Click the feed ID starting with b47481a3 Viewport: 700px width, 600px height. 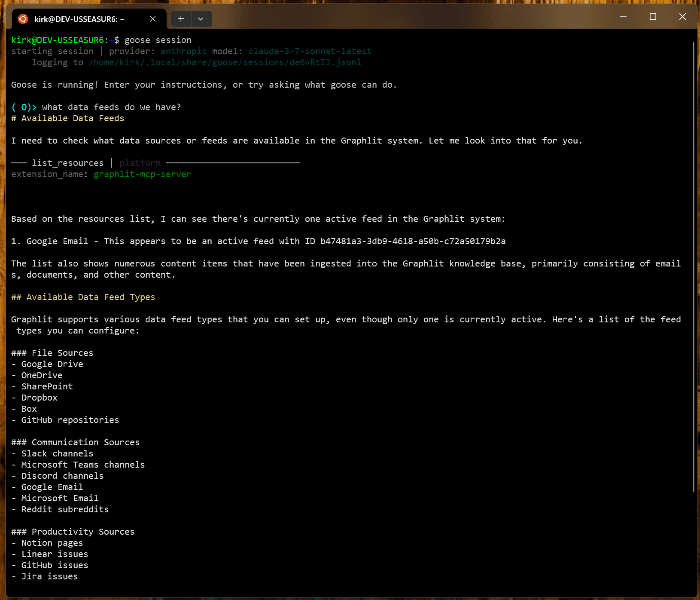click(x=413, y=241)
